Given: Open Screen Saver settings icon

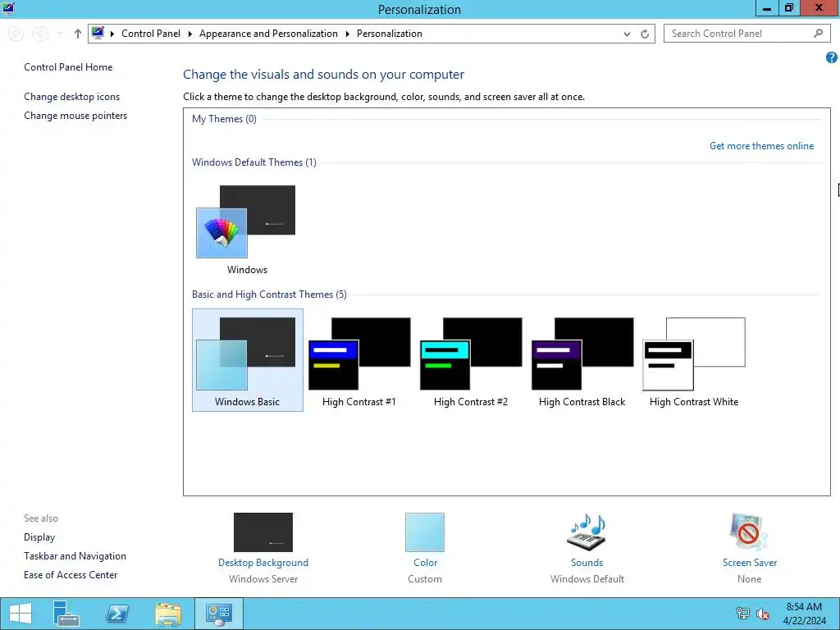Looking at the screenshot, I should pos(749,532).
